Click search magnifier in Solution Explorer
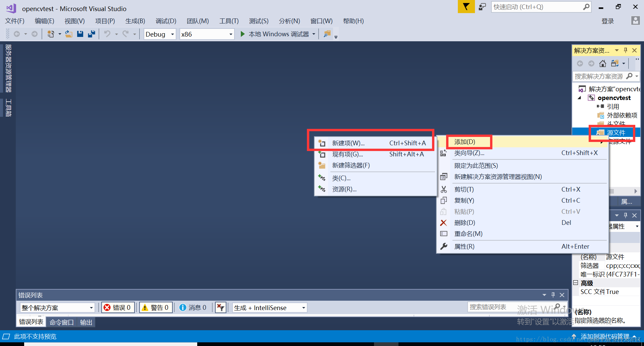This screenshot has width=644, height=346. click(x=630, y=76)
